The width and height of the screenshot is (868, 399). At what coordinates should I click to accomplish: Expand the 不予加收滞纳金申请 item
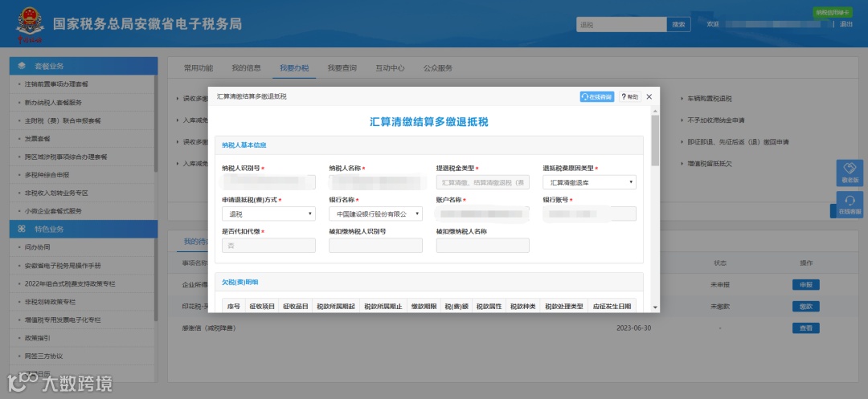(715, 120)
